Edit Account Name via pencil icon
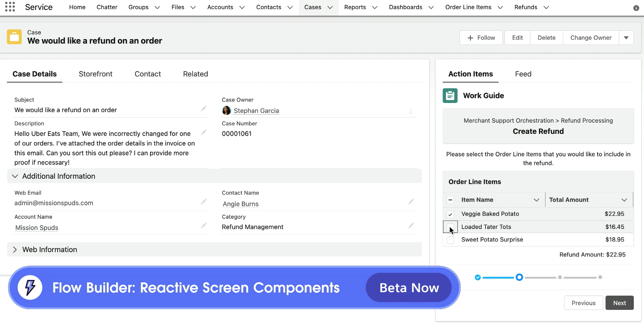644x334 pixels. (203, 226)
